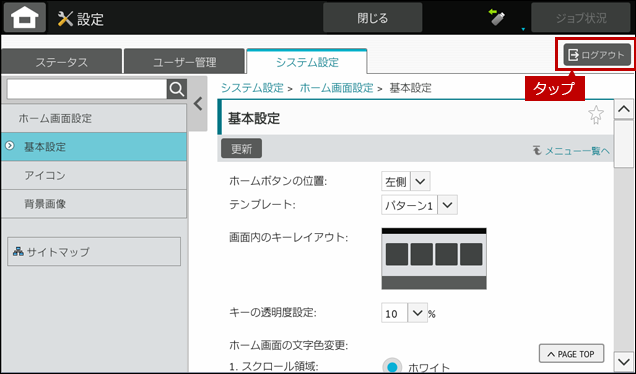This screenshot has width=636, height=374.
Task: Click the 基本設定 page heading text
Action: [254, 118]
